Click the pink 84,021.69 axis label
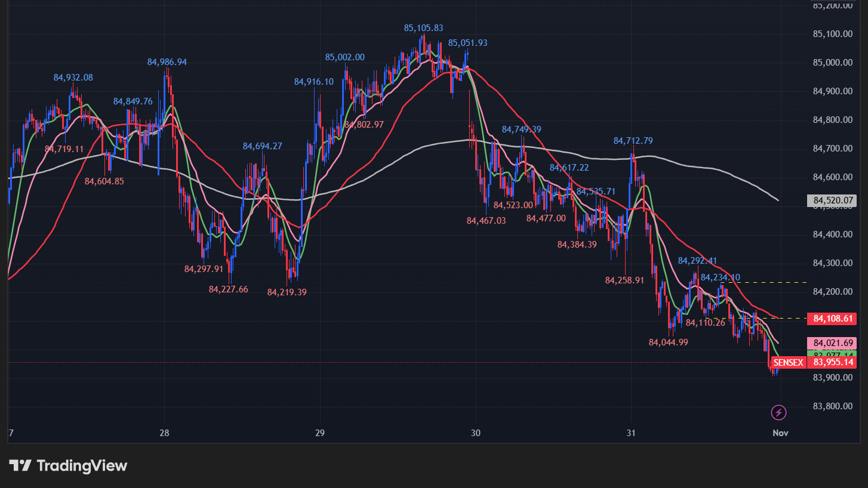This screenshot has height=488, width=868. click(832, 343)
